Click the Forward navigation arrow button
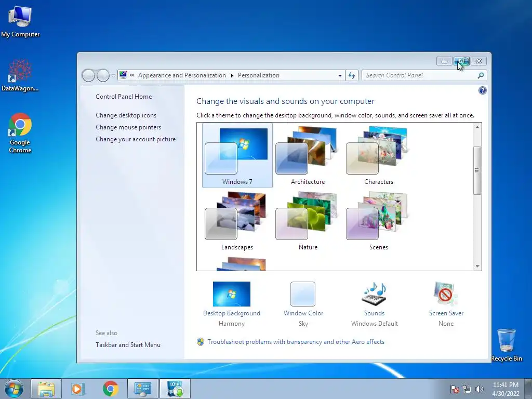532x399 pixels. pos(103,75)
